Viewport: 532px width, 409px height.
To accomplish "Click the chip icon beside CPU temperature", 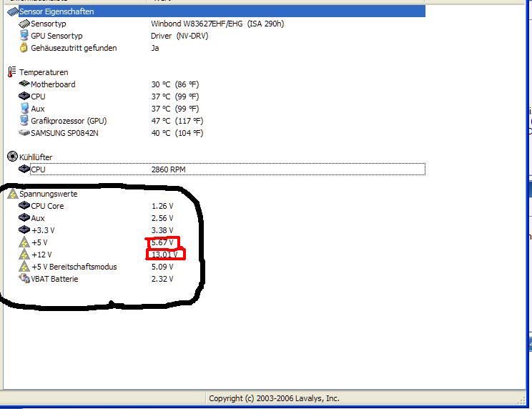I will point(24,96).
